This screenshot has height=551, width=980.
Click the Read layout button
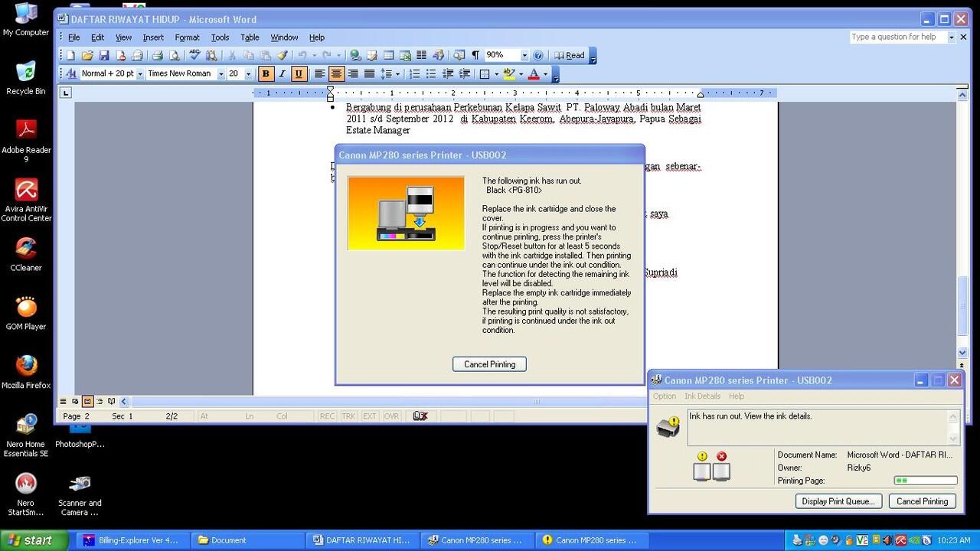tap(570, 55)
